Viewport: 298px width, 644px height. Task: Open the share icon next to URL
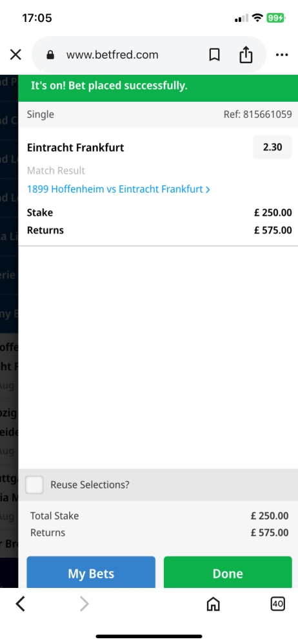click(246, 55)
